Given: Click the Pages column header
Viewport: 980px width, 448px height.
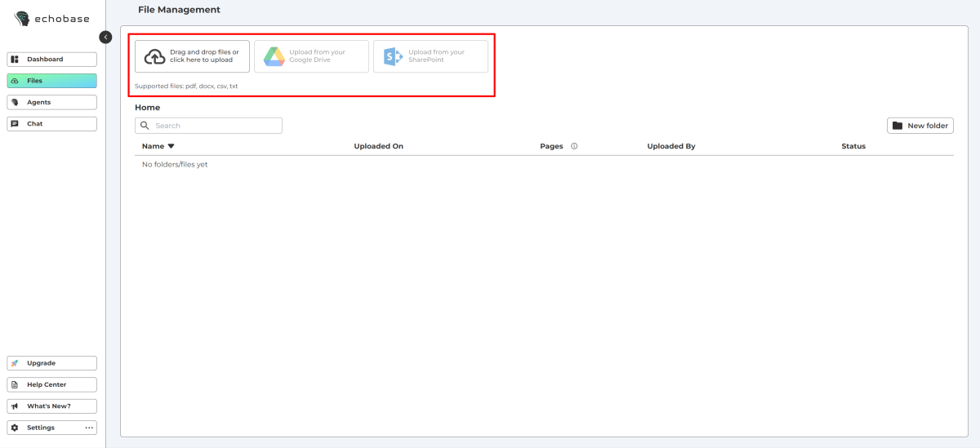Looking at the screenshot, I should (551, 147).
